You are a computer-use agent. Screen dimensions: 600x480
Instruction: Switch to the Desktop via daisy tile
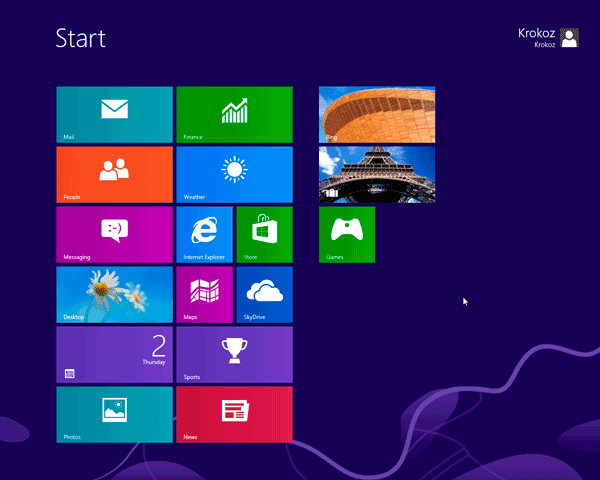tap(114, 295)
